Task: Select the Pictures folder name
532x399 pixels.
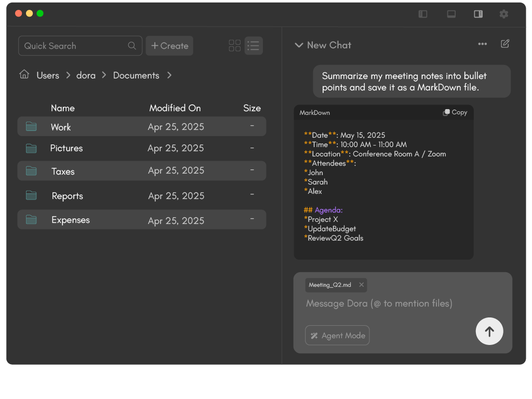Action: [66, 148]
